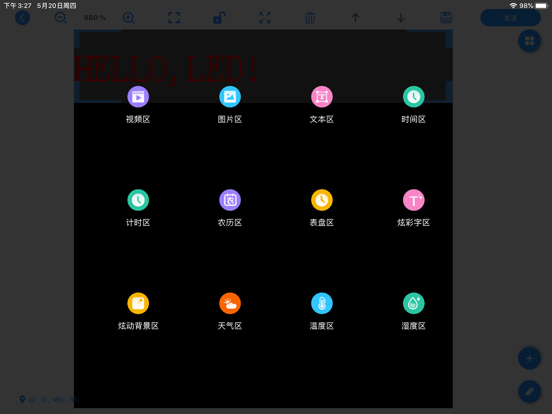
Task: Click the plus add button
Action: (529, 358)
